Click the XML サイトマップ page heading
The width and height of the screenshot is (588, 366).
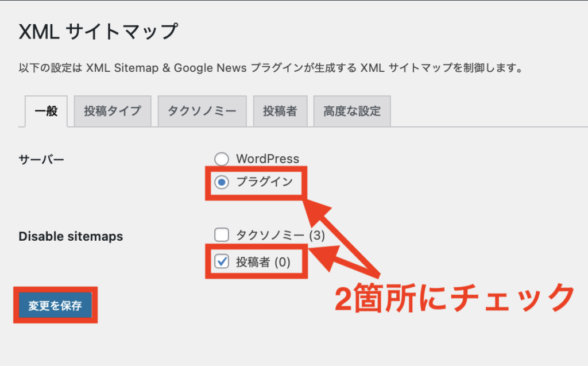[98, 32]
